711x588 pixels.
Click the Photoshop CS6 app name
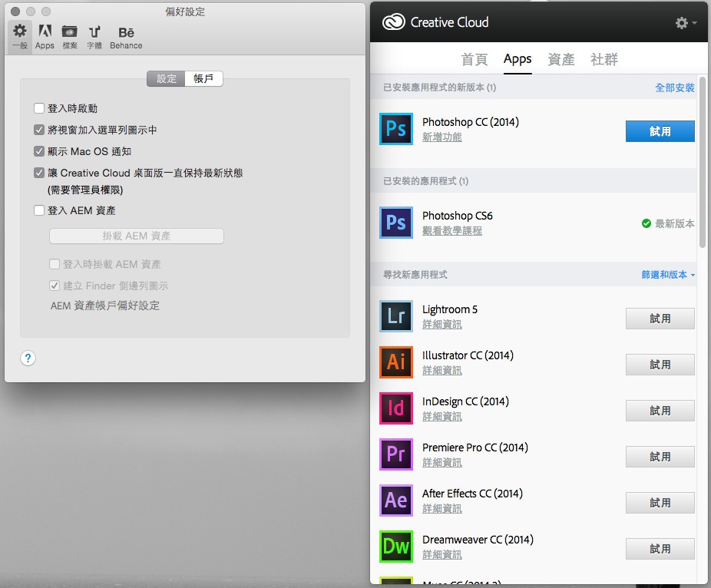(457, 216)
